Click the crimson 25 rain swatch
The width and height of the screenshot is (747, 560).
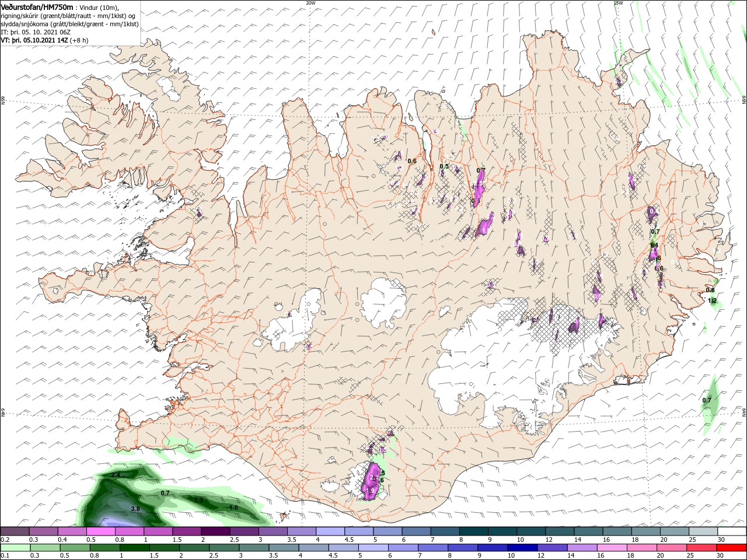click(x=703, y=548)
